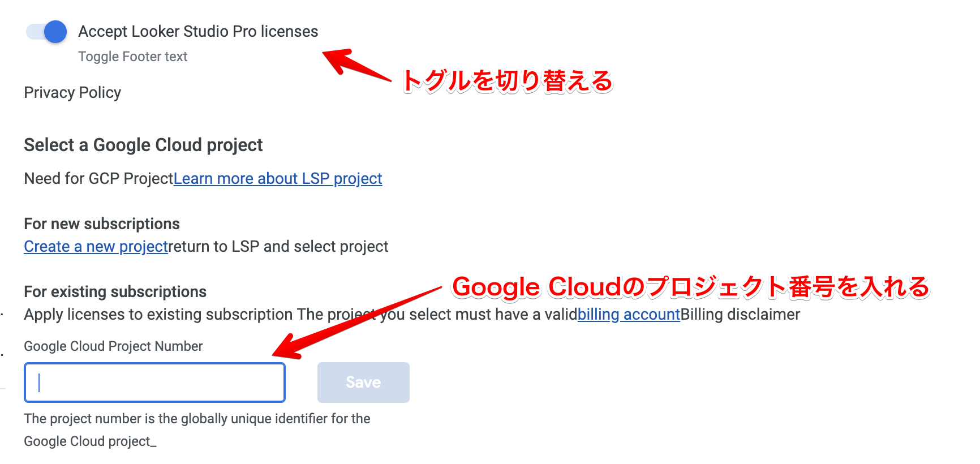Screen dimensions: 980x464
Task: Click the "Google Cloud Project Number" field label
Action: click(113, 346)
